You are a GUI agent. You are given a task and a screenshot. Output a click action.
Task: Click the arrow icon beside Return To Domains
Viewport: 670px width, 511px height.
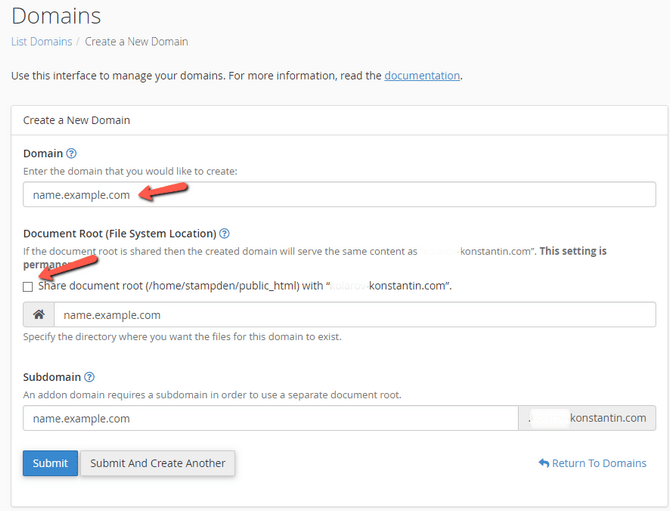543,464
